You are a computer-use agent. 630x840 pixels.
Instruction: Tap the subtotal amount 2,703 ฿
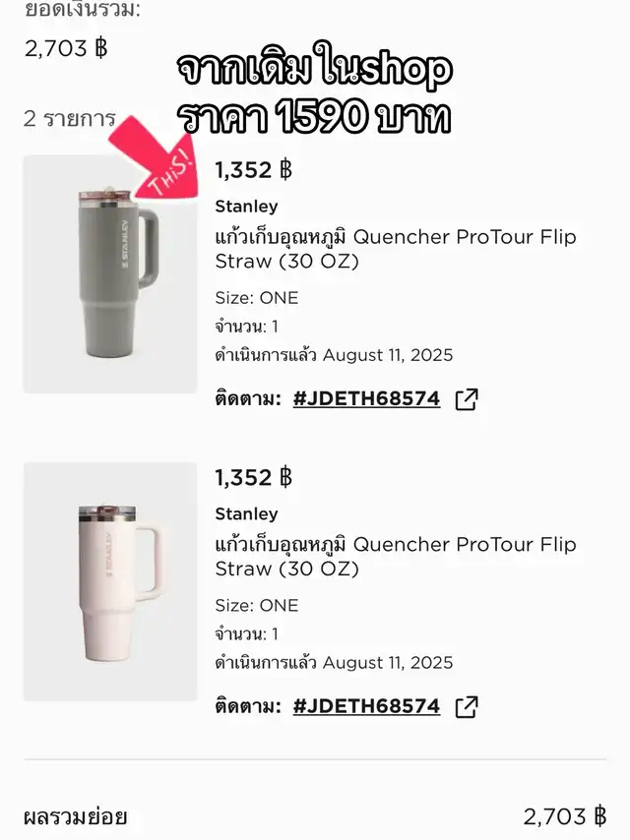tap(565, 817)
